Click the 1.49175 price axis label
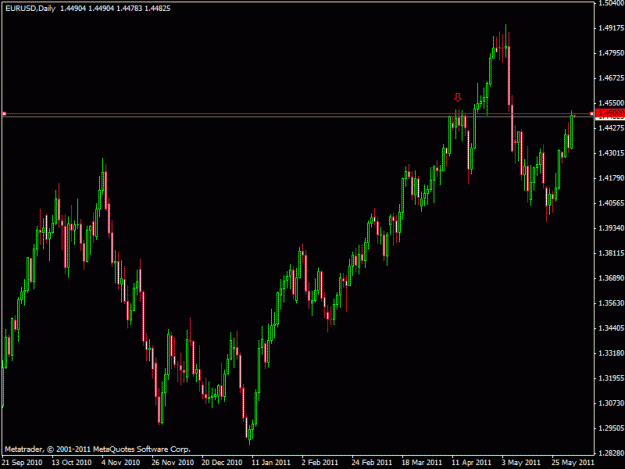The image size is (625, 469). pyautogui.click(x=611, y=28)
